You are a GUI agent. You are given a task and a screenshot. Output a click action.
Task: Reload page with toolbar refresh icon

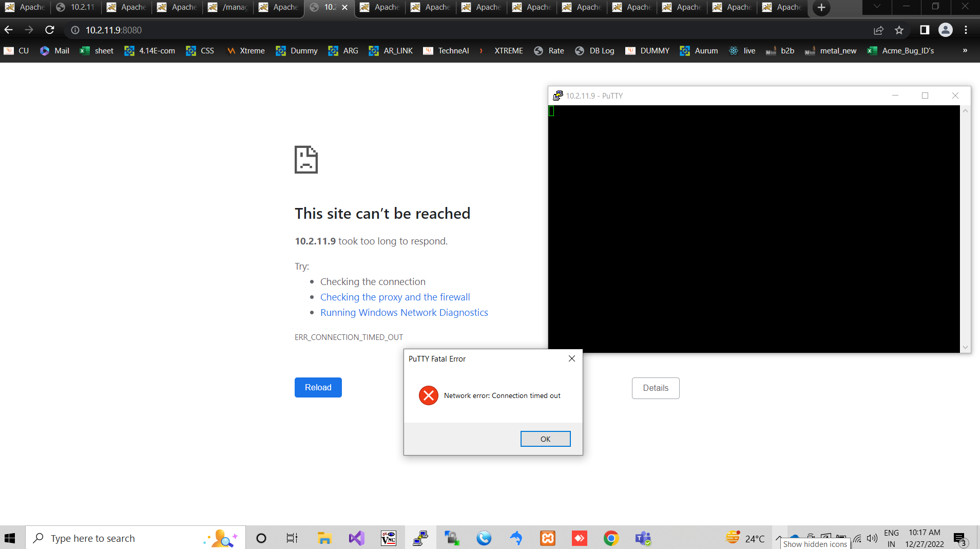coord(50,30)
